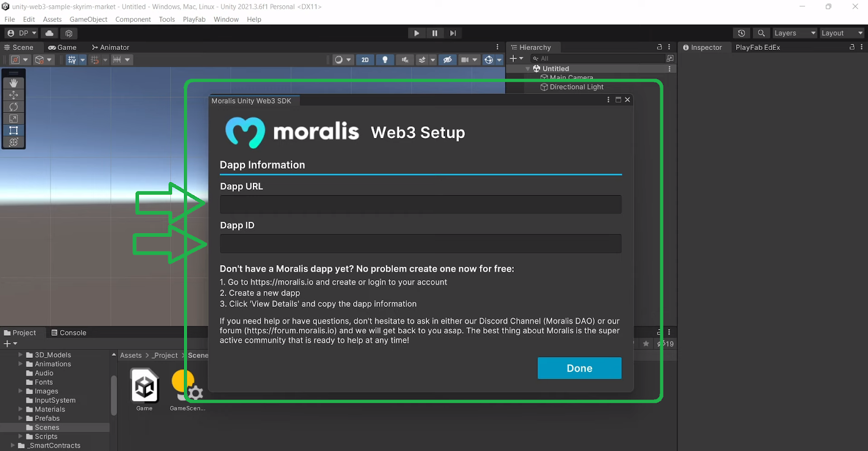Image resolution: width=868 pixels, height=451 pixels.
Task: Click the Project panel options menu
Action: pyautogui.click(x=669, y=332)
